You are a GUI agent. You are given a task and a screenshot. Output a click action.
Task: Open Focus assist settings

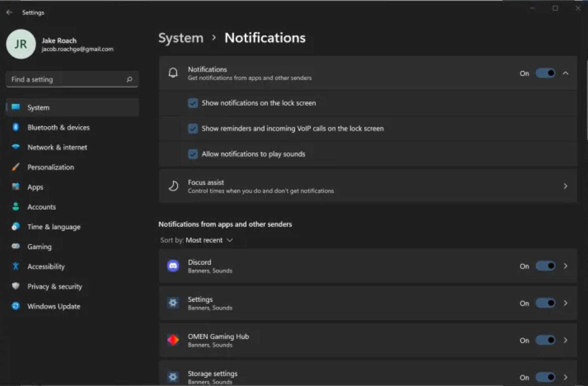pos(368,186)
